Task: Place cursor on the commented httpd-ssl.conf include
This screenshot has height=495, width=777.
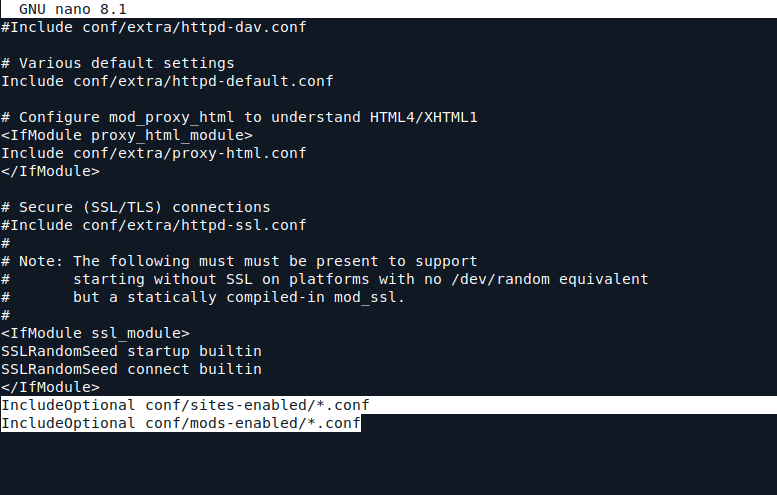Action: click(153, 225)
